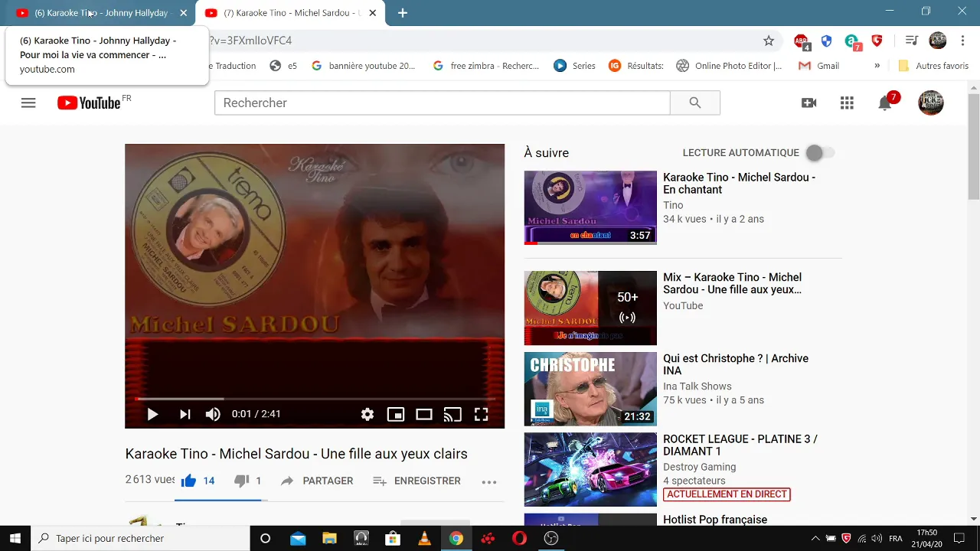Open YouTube account avatar menu
Screen dimensions: 980x551
931,103
